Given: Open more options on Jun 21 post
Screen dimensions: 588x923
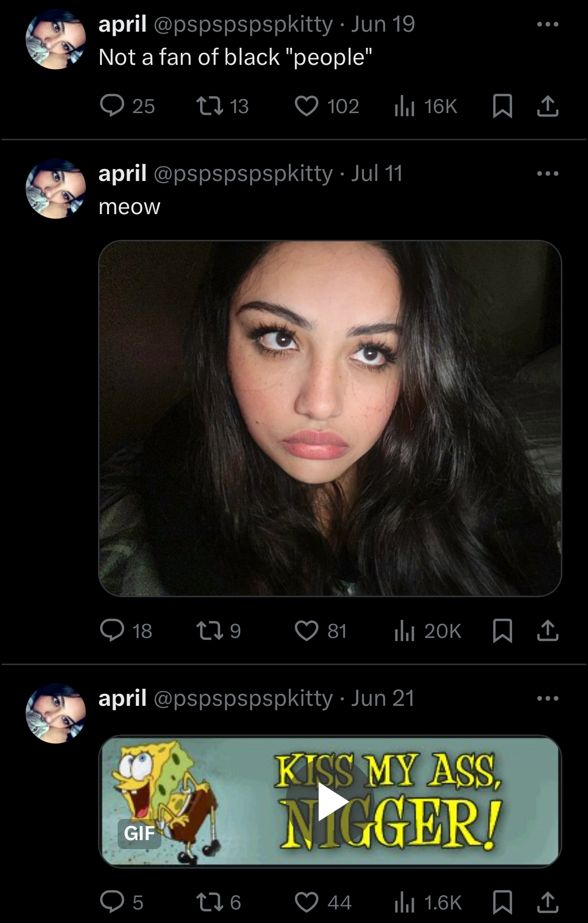Looking at the screenshot, I should tap(547, 698).
